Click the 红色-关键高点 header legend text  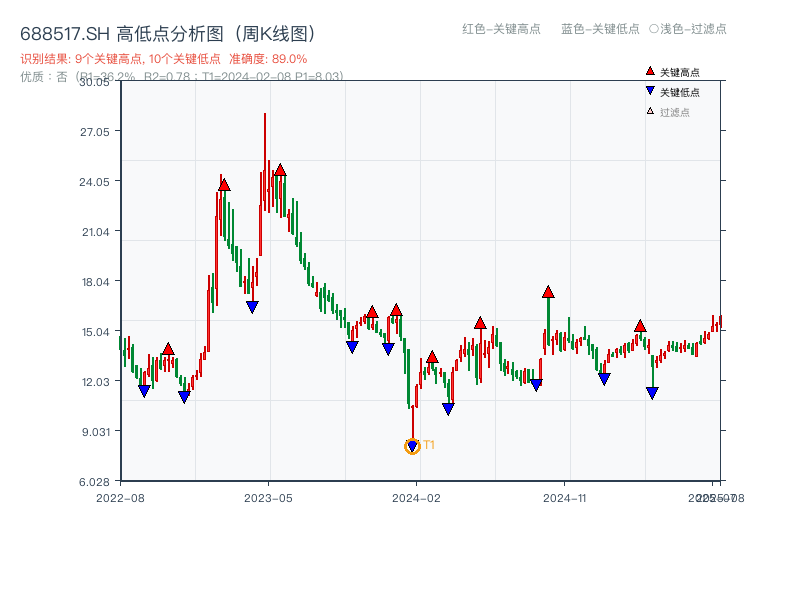coord(501,29)
